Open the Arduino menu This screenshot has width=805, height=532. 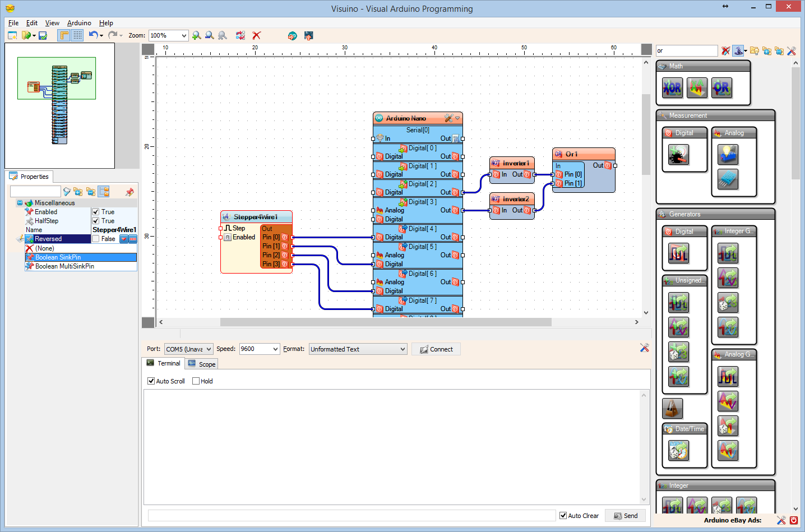coord(78,23)
